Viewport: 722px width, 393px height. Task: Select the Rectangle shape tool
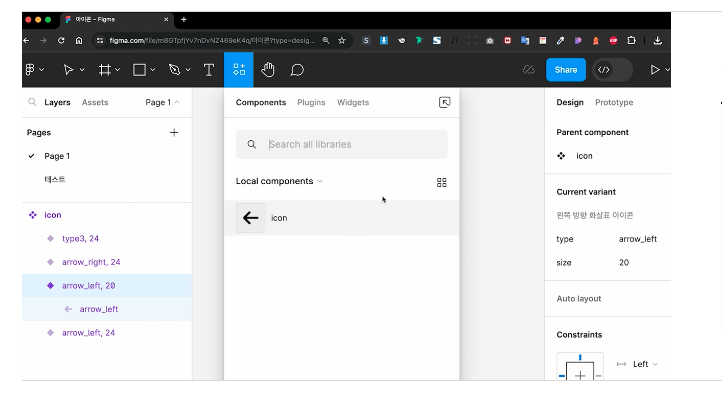(x=139, y=70)
